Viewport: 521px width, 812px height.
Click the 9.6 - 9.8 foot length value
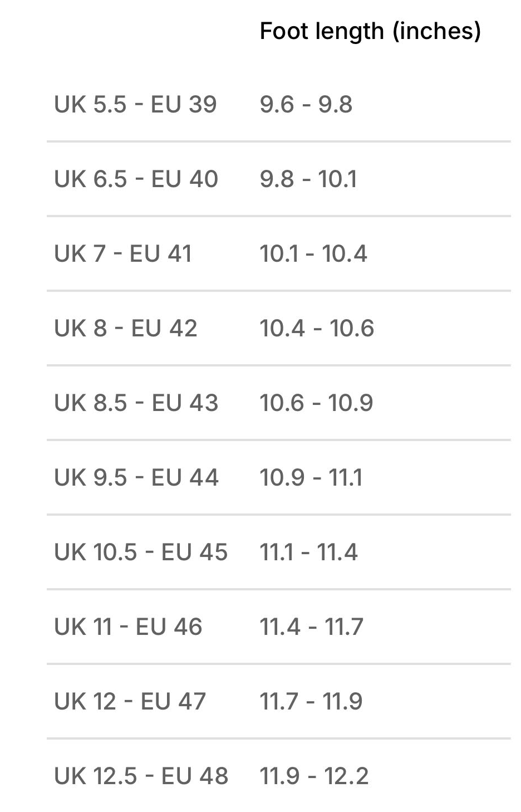(306, 105)
